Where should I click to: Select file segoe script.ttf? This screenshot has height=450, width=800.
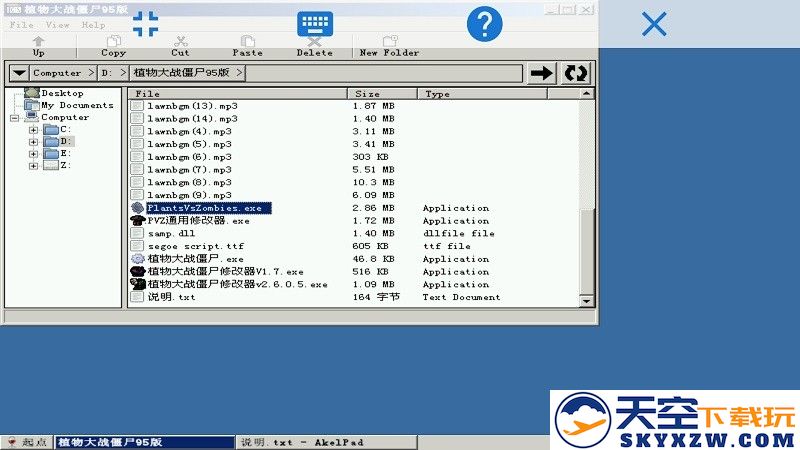(196, 246)
